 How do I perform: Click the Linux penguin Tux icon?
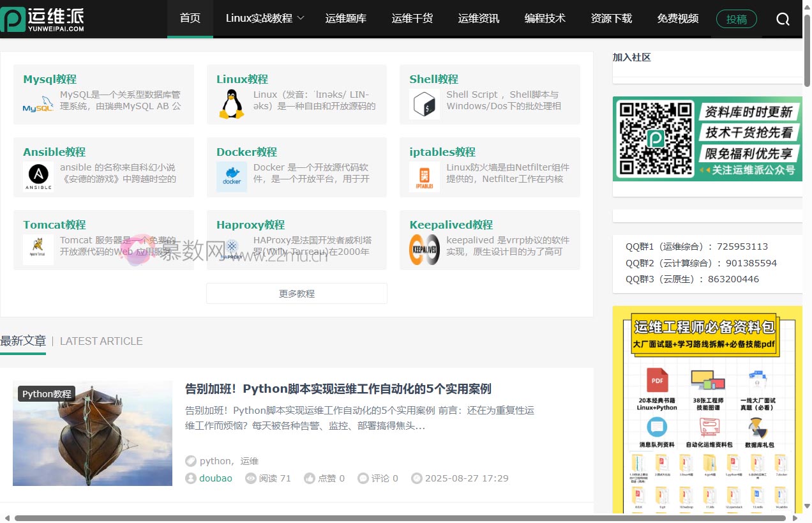pos(231,104)
